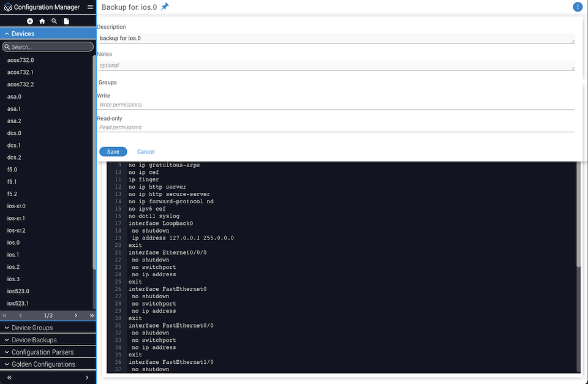This screenshot has width=588, height=384.
Task: Open search using the magnifier toolbar icon
Action: pos(54,21)
